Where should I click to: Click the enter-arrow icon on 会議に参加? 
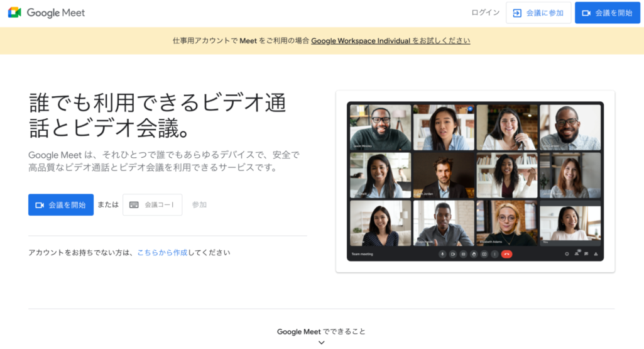tap(517, 13)
